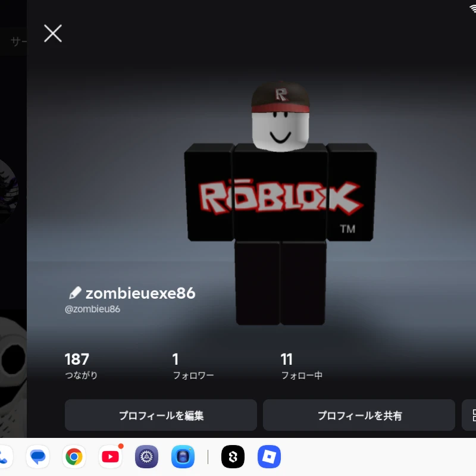Close the profile view with the X
Image resolution: width=476 pixels, height=476 pixels.
click(x=53, y=33)
